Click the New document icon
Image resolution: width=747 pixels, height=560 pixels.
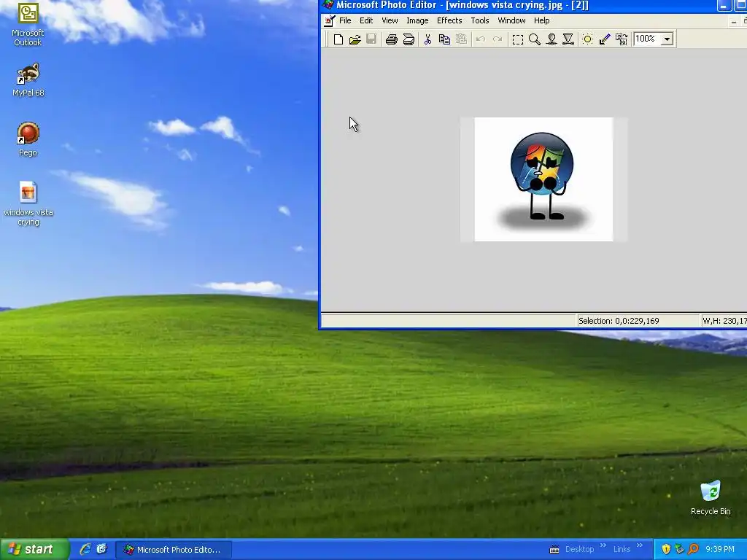pos(338,39)
